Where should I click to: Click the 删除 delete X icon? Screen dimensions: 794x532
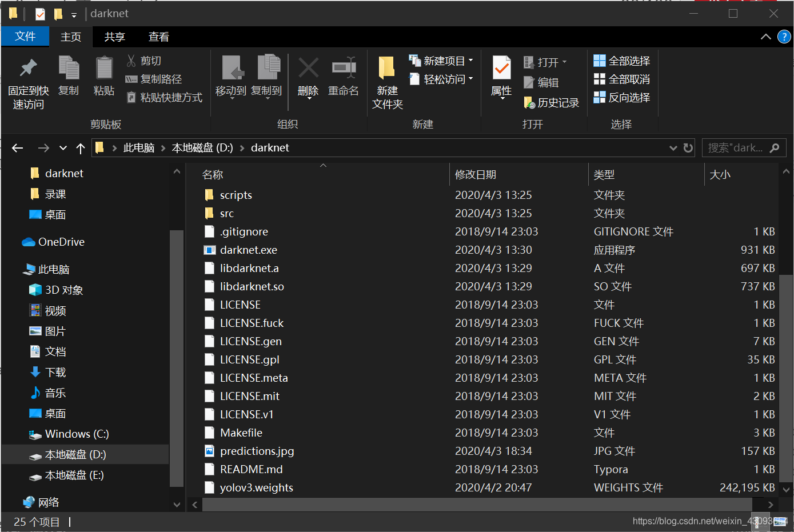(308, 68)
